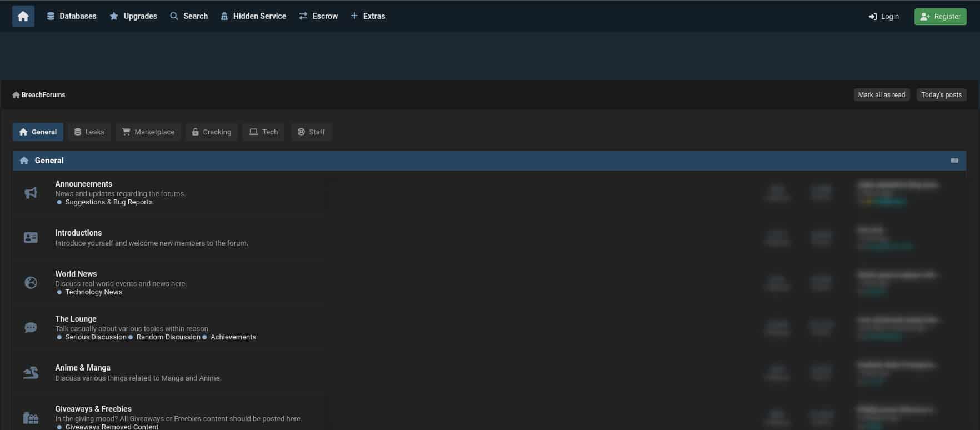The image size is (980, 430).
Task: Expand the Extras menu
Action: tap(368, 16)
